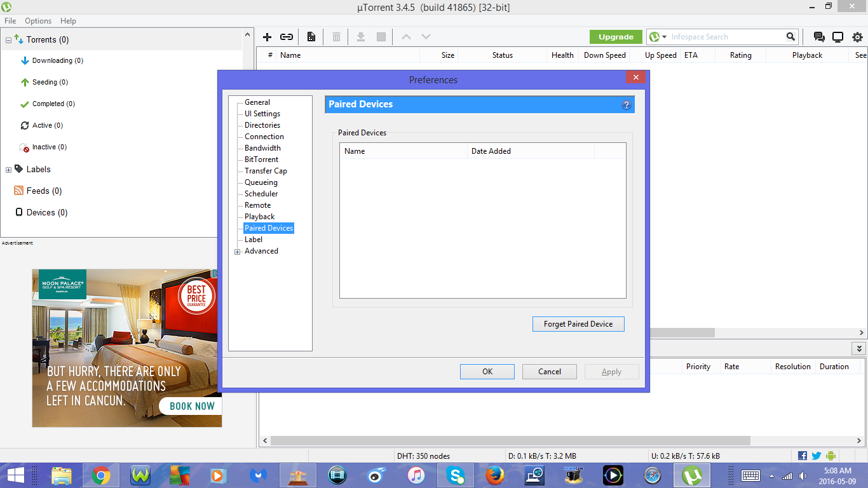Select Queueing in Preferences tree
This screenshot has width=868, height=488.
tap(261, 182)
